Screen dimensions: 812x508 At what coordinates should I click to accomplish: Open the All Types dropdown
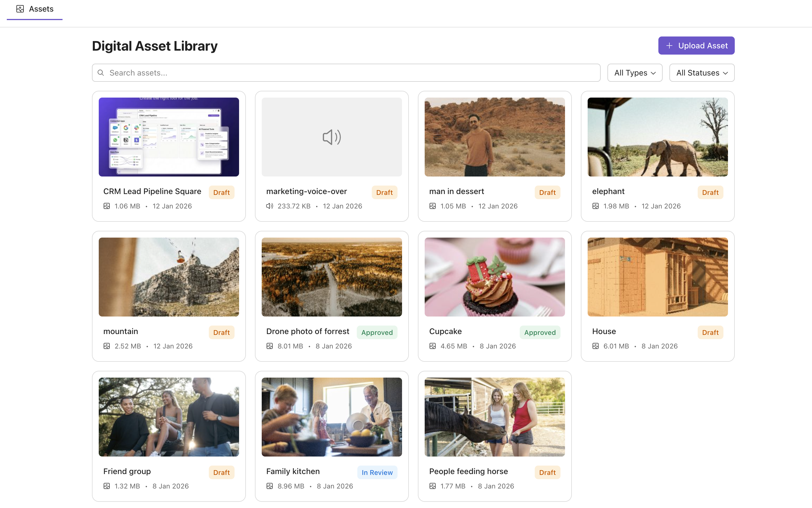(x=635, y=73)
